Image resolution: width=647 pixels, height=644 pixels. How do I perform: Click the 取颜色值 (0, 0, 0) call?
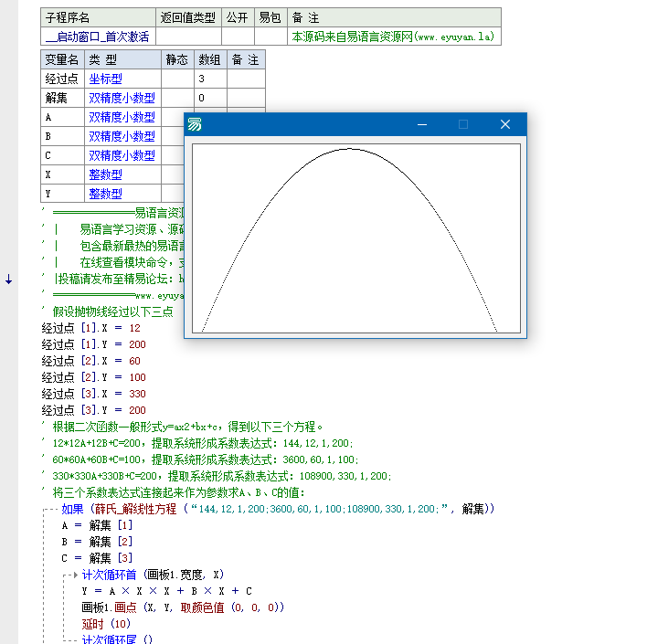click(x=230, y=607)
